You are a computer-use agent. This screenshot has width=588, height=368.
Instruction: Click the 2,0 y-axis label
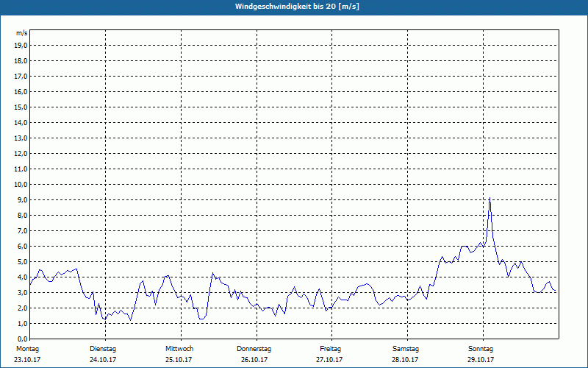coord(22,308)
